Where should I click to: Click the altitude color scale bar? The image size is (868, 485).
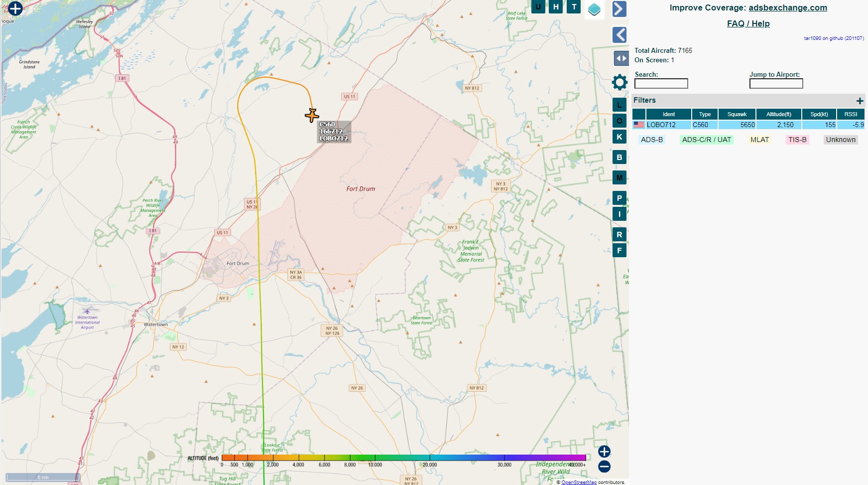coord(404,457)
